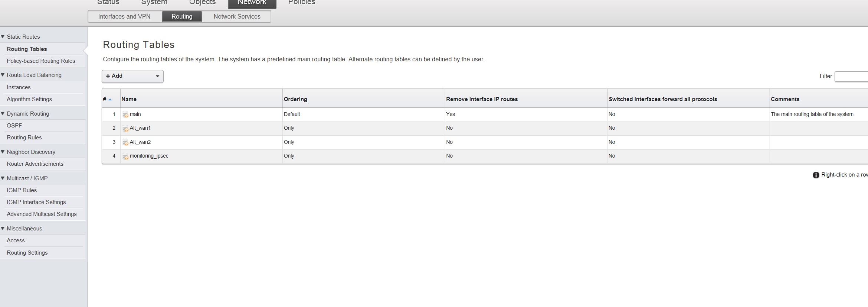Viewport: 868px width, 307px height.
Task: Collapse the Static Routes section
Action: point(3,37)
